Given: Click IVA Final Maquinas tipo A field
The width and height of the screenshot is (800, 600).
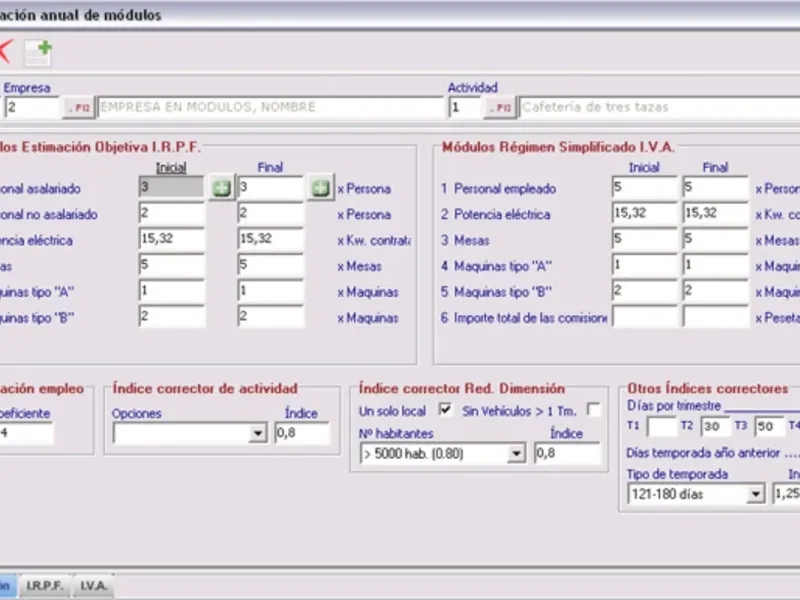Looking at the screenshot, I should pyautogui.click(x=715, y=265).
